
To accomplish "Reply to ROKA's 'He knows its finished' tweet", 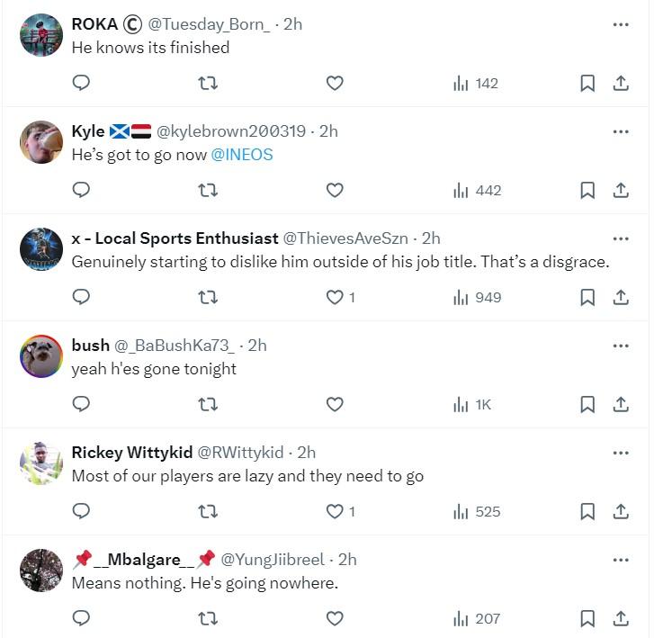I will [x=81, y=83].
